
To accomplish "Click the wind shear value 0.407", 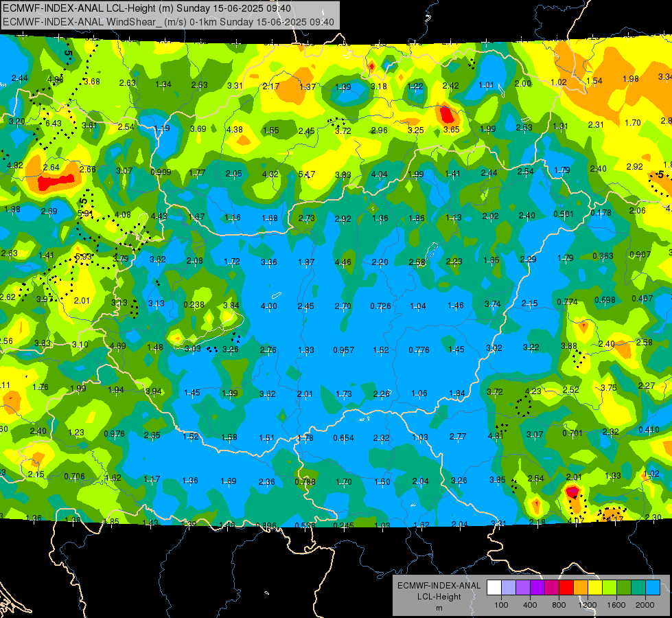I will point(642,299).
